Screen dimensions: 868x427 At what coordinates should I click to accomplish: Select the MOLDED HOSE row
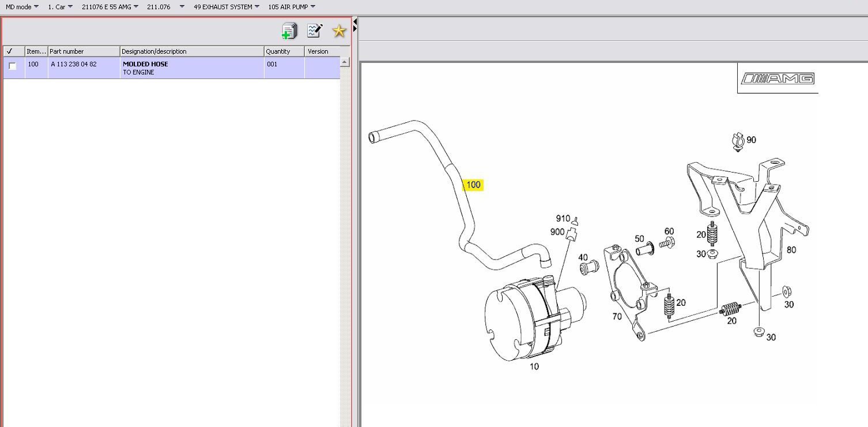tap(172, 68)
